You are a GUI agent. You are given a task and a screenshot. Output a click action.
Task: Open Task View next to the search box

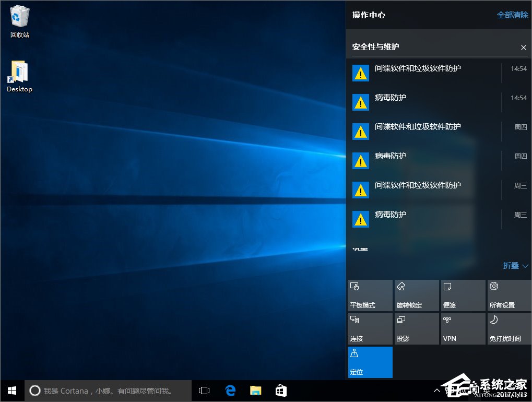(x=204, y=390)
